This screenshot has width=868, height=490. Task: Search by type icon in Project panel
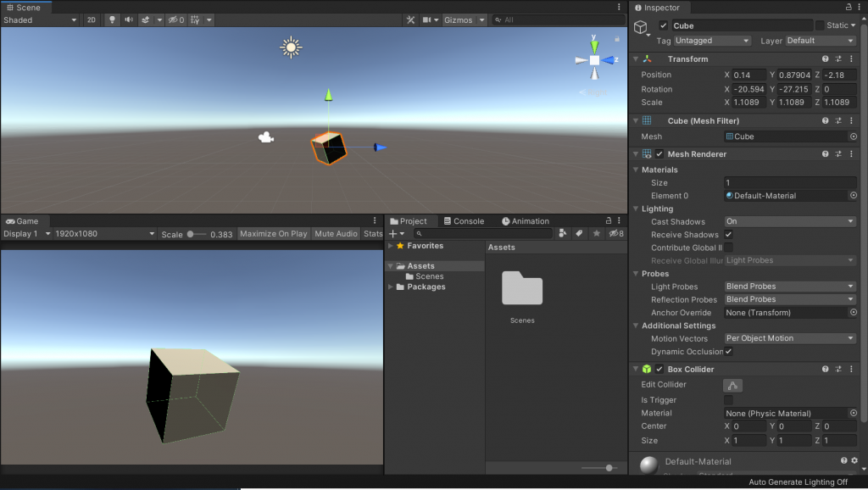(563, 234)
